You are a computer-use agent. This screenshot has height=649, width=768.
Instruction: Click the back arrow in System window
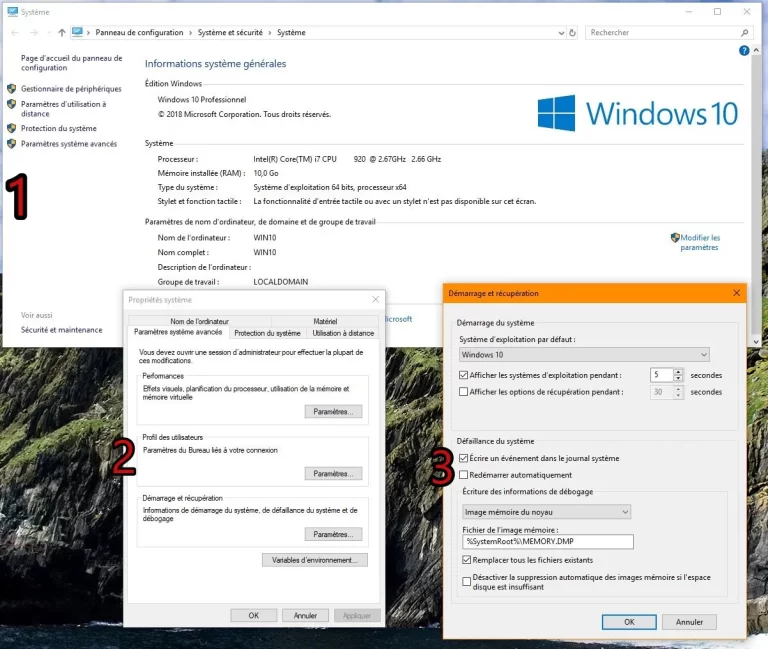click(15, 32)
